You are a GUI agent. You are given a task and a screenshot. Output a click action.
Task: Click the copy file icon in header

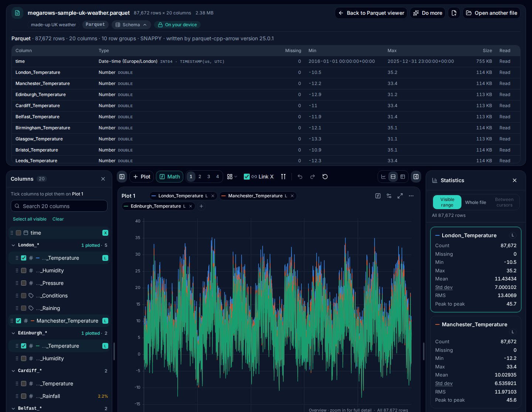454,13
